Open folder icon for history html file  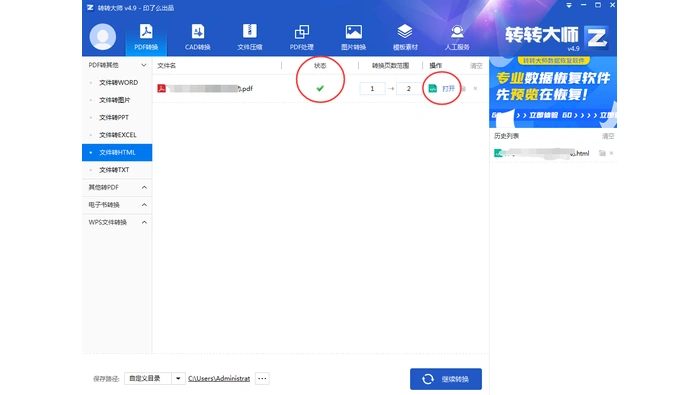click(x=602, y=153)
